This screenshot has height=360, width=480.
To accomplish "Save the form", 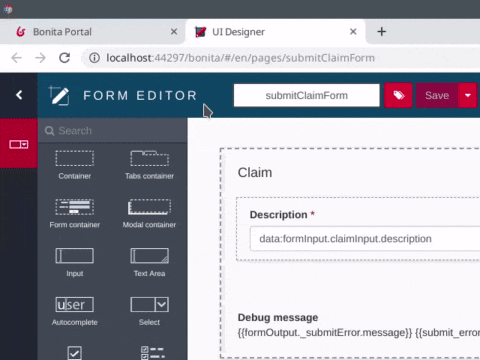I will pyautogui.click(x=437, y=95).
